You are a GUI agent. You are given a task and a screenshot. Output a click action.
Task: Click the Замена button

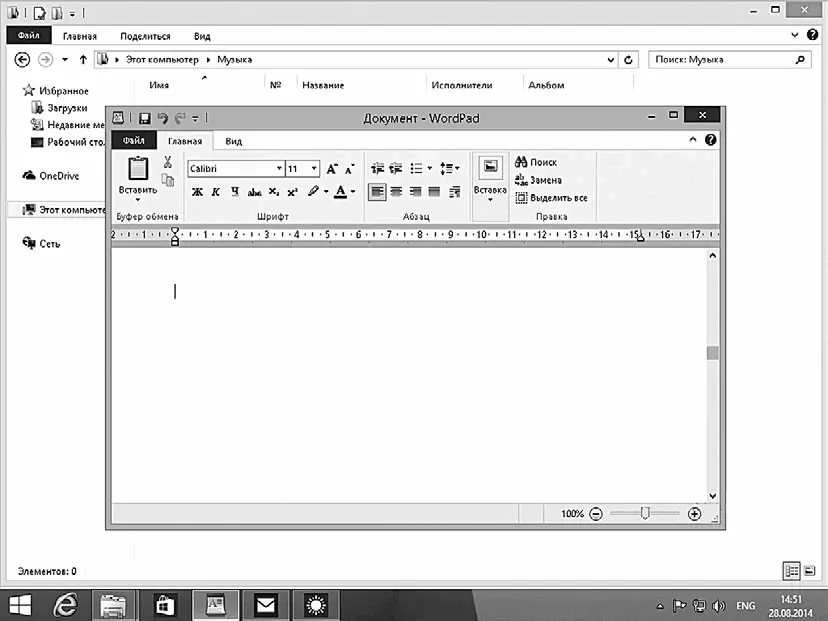coord(538,180)
